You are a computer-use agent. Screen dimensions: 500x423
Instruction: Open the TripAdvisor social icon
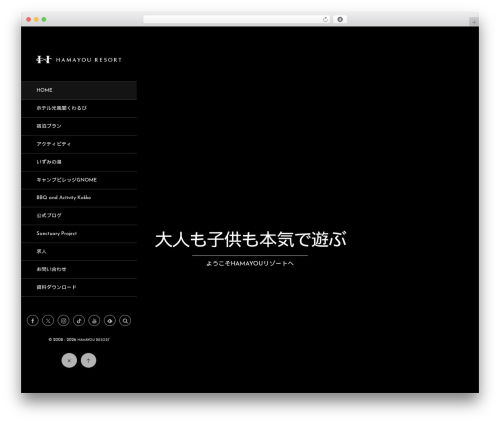pyautogui.click(x=110, y=321)
